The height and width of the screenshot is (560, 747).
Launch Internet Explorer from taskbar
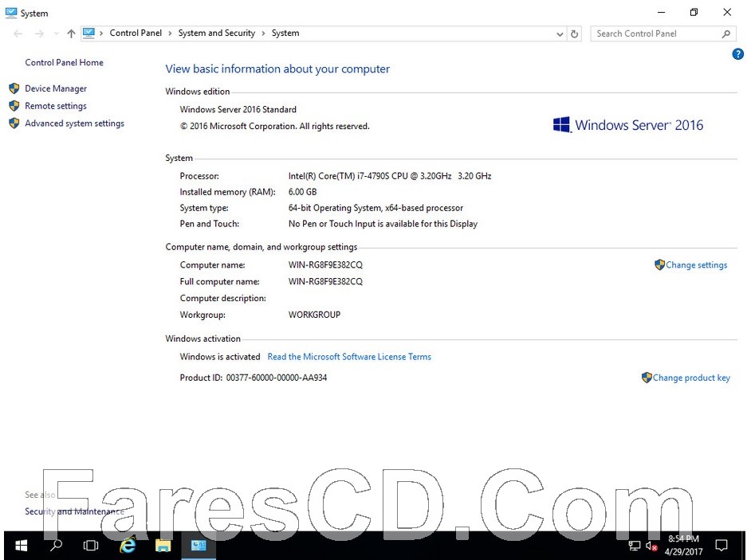128,546
